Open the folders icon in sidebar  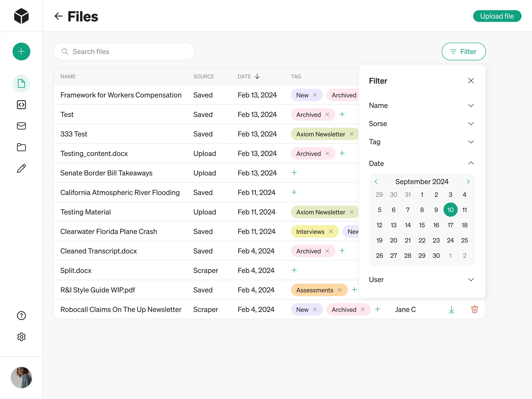pos(21,147)
